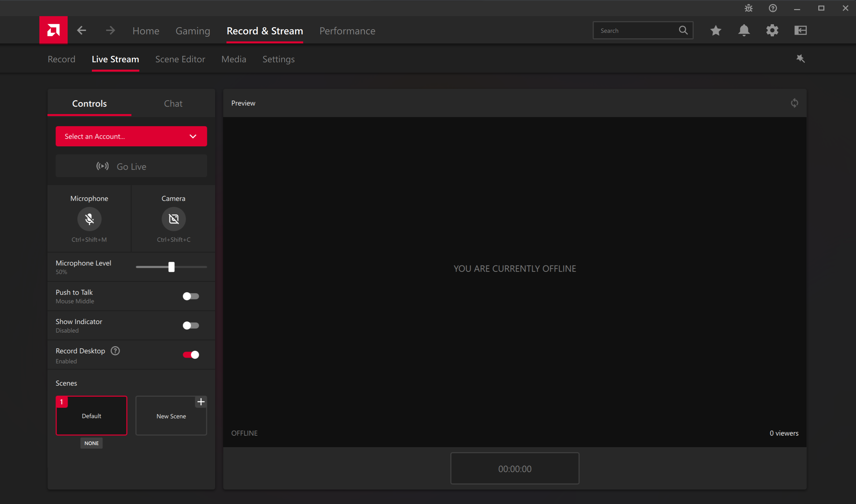Toggle Push to Talk switch

(x=191, y=296)
